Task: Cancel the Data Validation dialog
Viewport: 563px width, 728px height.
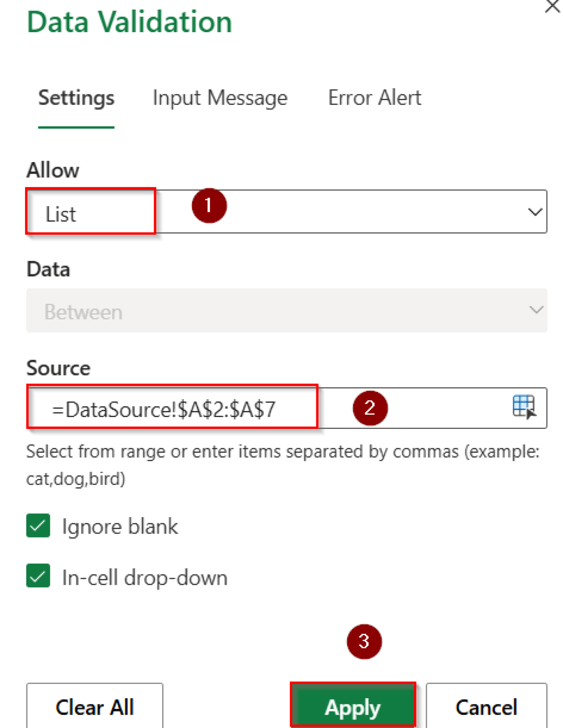Action: pyautogui.click(x=486, y=707)
